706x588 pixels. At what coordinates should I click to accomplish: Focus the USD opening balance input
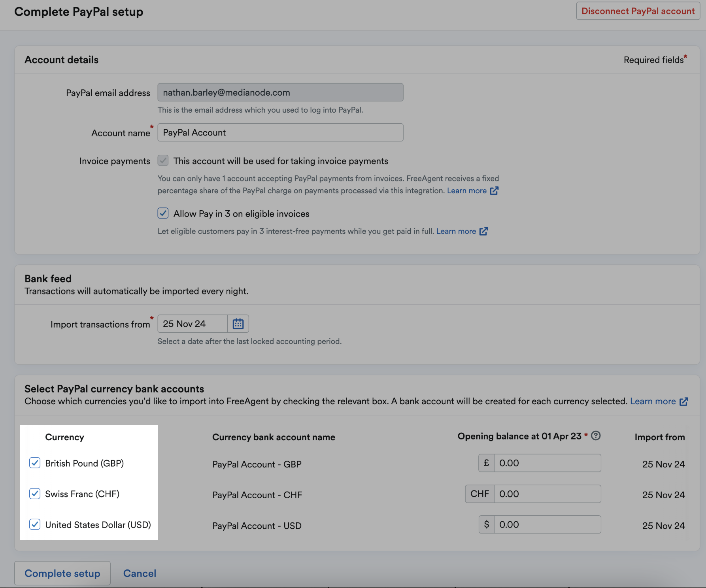pyautogui.click(x=547, y=525)
